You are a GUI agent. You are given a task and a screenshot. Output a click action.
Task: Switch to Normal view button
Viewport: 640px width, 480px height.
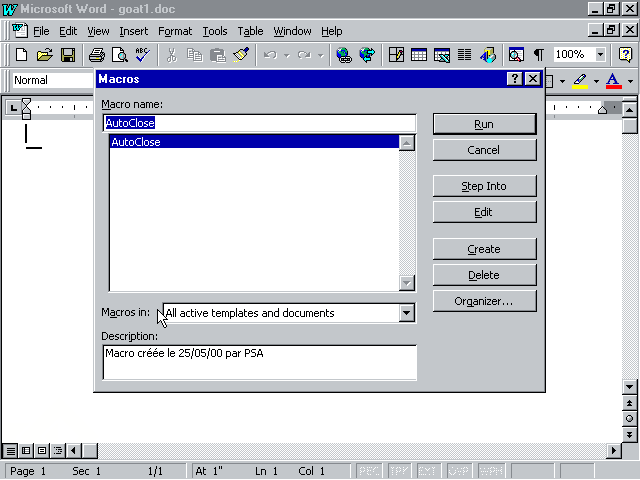click(x=11, y=451)
